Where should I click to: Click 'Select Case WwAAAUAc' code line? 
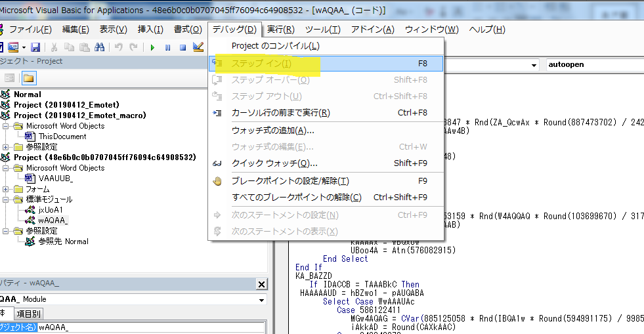(x=368, y=302)
